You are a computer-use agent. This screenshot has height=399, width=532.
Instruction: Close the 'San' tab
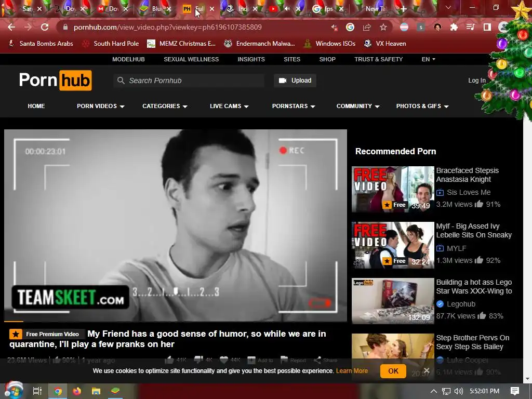coord(39,9)
